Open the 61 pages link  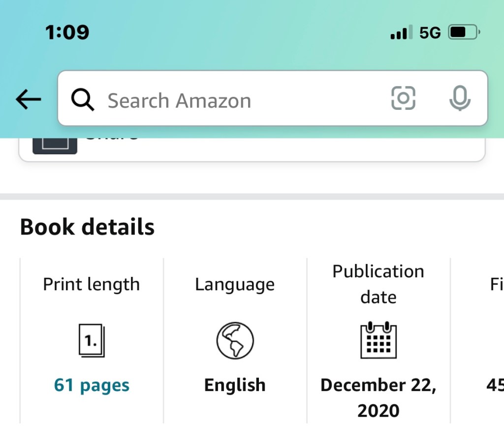pyautogui.click(x=92, y=385)
